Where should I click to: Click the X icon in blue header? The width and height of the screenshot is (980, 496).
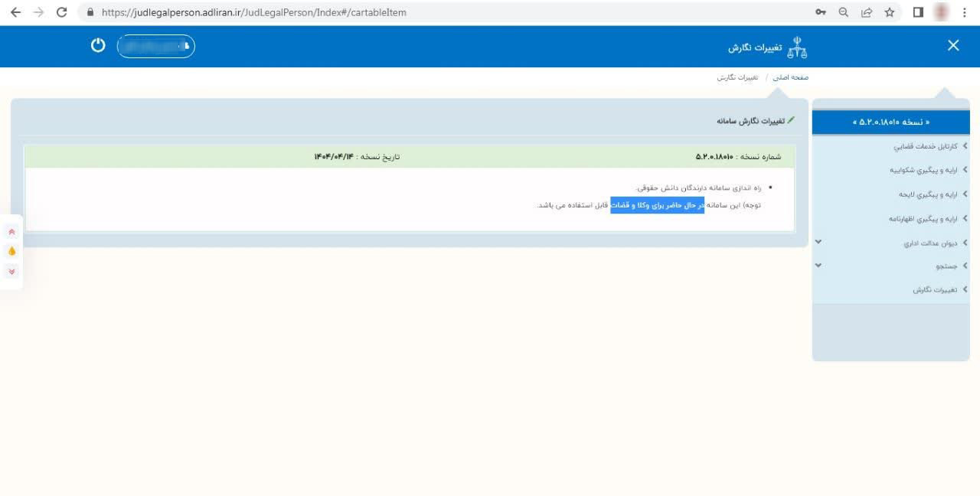pyautogui.click(x=953, y=46)
